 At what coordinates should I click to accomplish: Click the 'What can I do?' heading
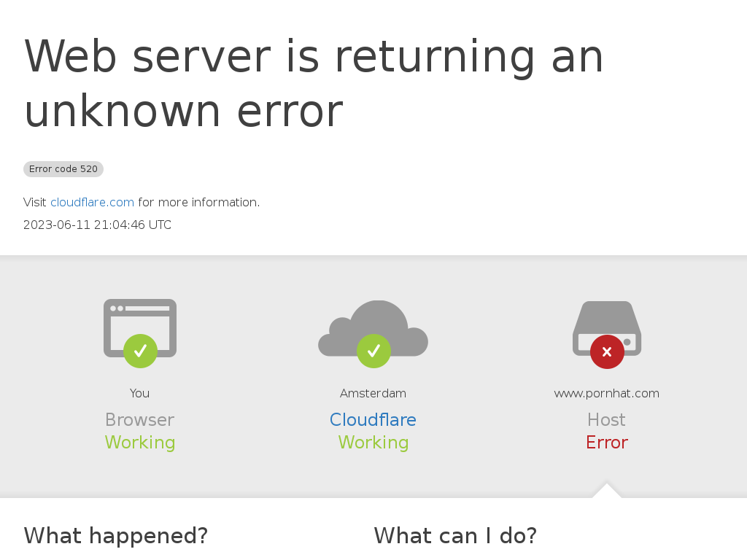click(455, 536)
